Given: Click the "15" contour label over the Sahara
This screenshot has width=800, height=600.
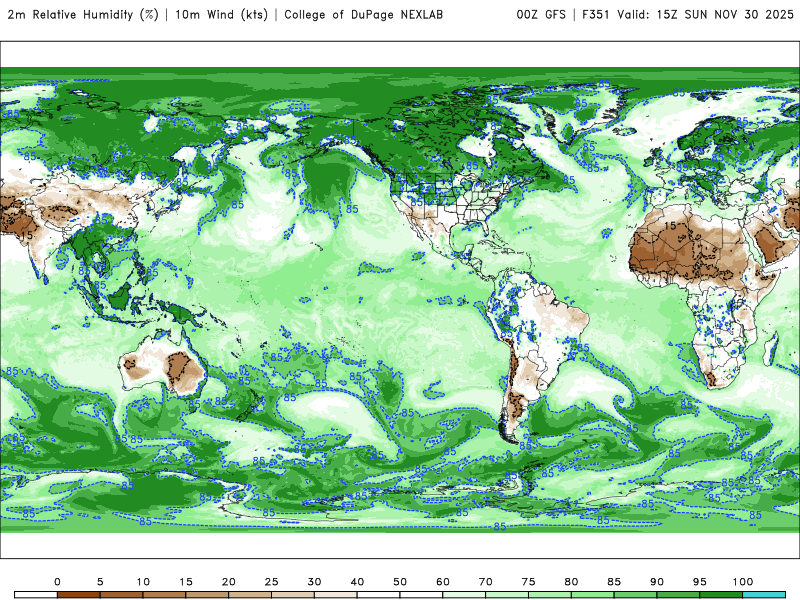Looking at the screenshot, I should (x=669, y=226).
